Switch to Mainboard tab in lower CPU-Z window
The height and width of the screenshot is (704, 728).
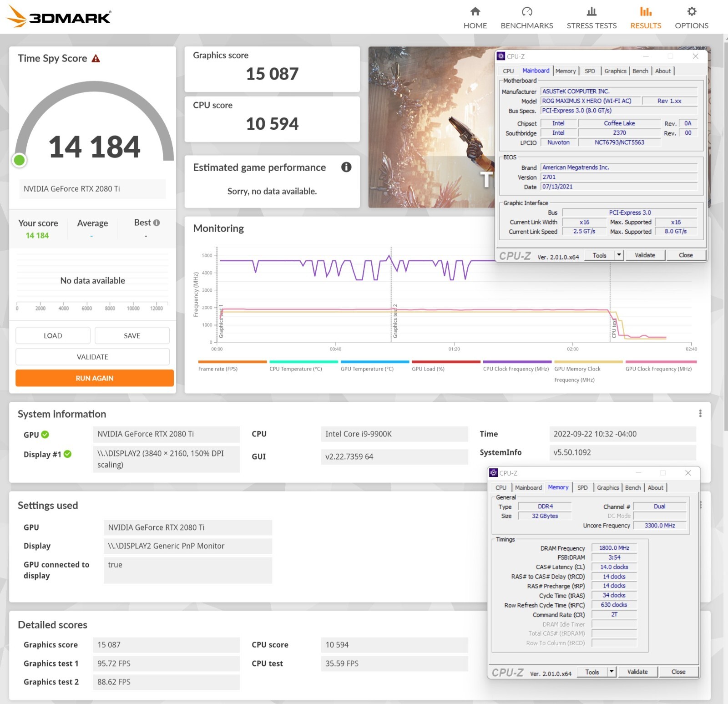(528, 487)
